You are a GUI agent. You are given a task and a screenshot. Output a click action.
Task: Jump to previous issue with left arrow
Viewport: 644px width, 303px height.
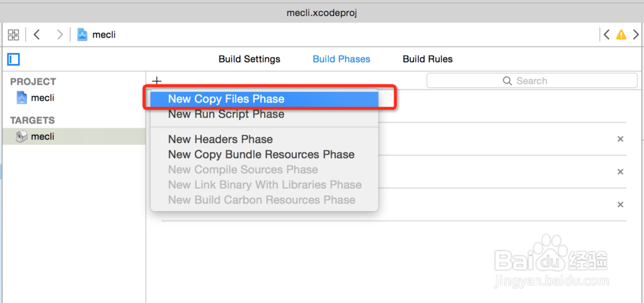coord(605,35)
